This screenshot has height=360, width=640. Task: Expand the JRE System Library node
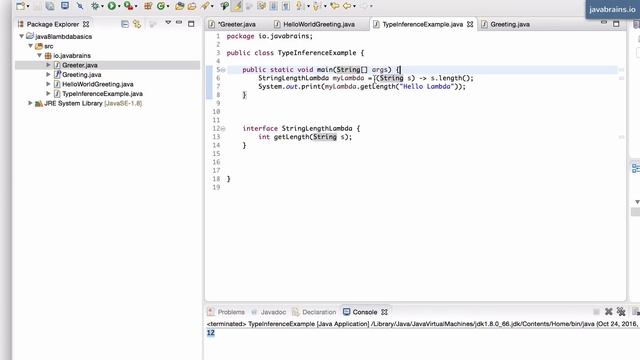coord(30,103)
